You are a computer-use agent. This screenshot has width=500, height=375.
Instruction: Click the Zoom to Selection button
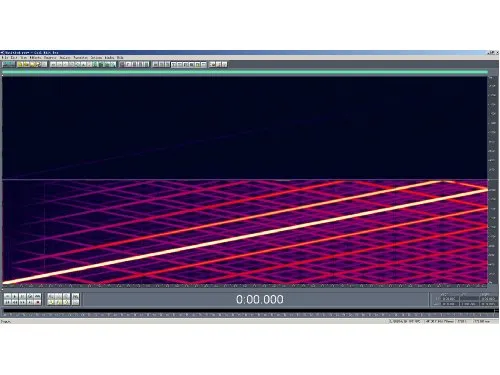(51, 302)
